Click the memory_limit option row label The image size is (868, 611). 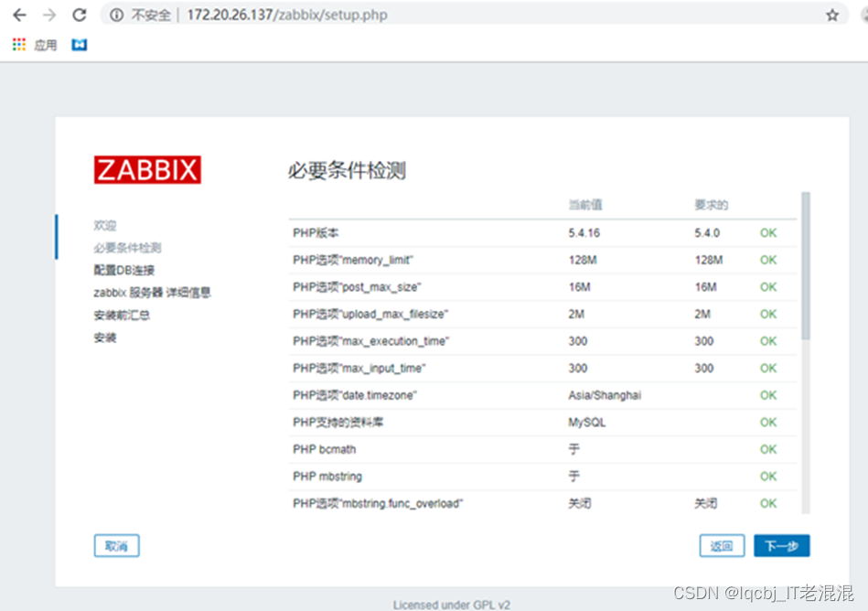[x=353, y=260]
